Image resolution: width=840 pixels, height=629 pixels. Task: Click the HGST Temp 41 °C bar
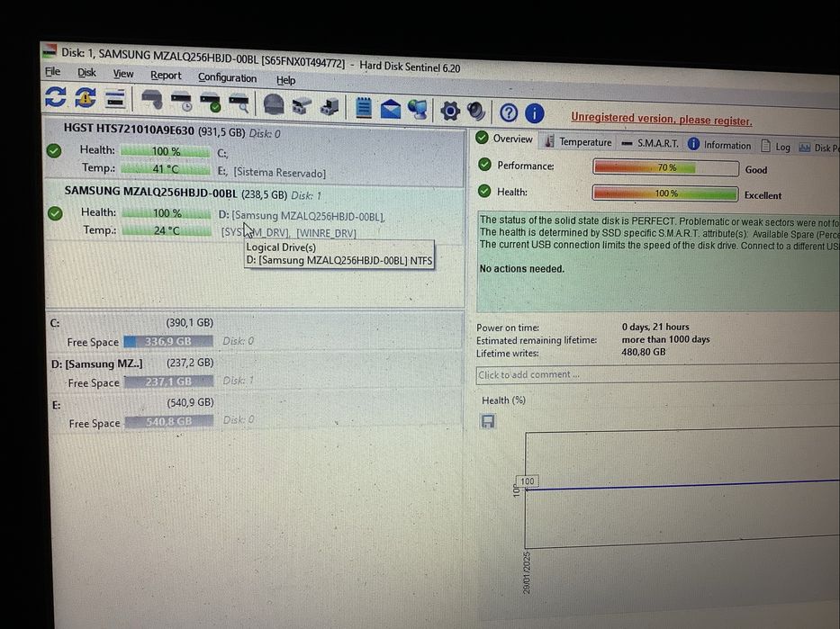(x=166, y=169)
